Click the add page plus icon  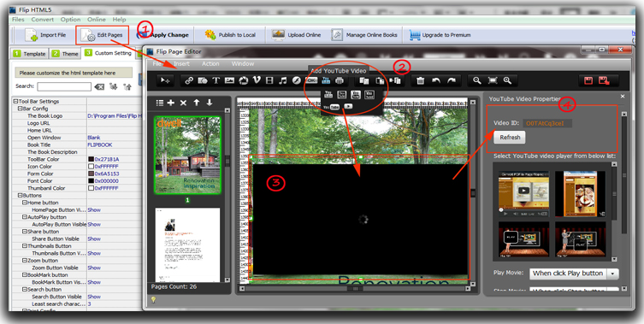pos(171,103)
